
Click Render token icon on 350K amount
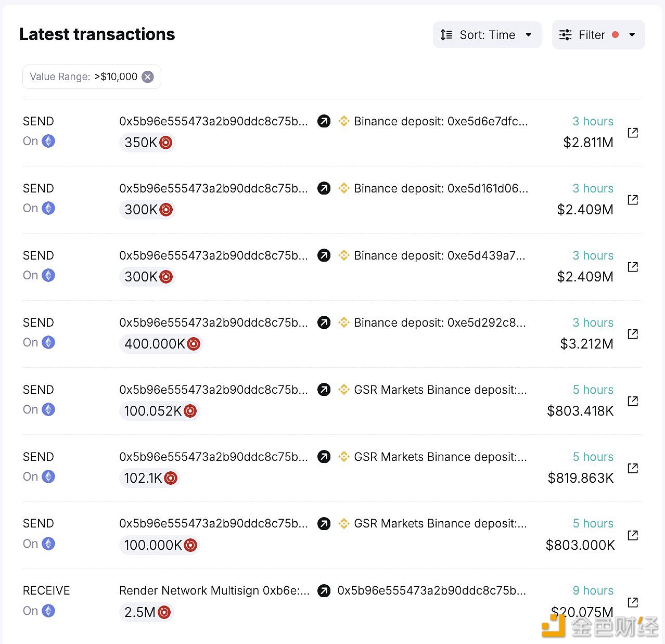[166, 143]
